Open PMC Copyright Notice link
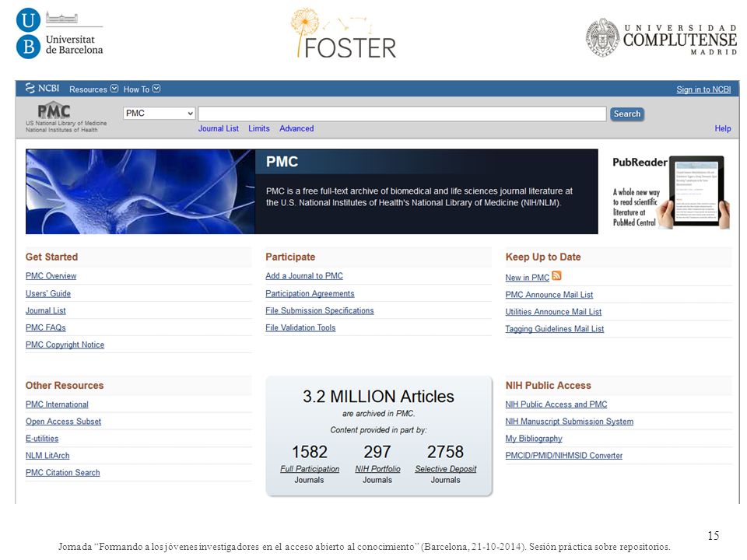This screenshot has width=747, height=560. point(65,345)
